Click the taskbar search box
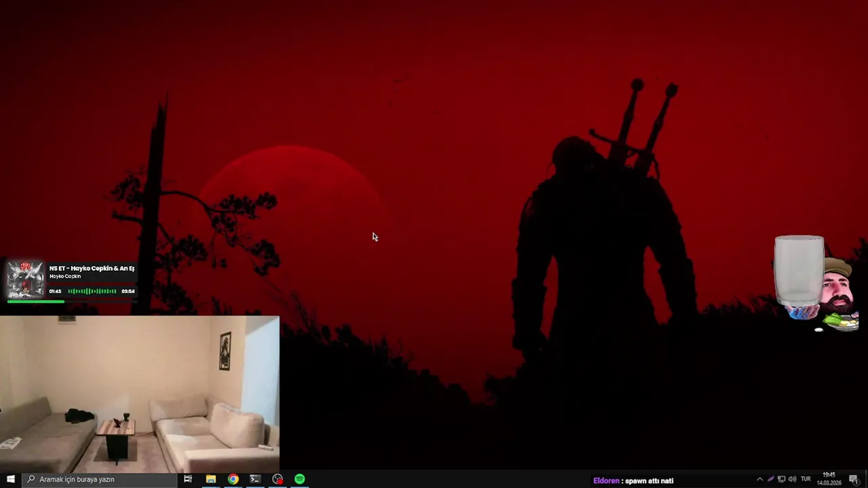868x488 pixels. (x=99, y=479)
